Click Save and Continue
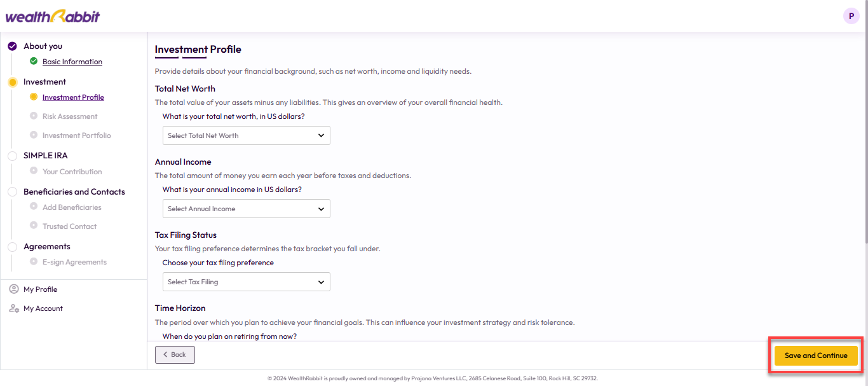This screenshot has width=868, height=386. click(816, 355)
